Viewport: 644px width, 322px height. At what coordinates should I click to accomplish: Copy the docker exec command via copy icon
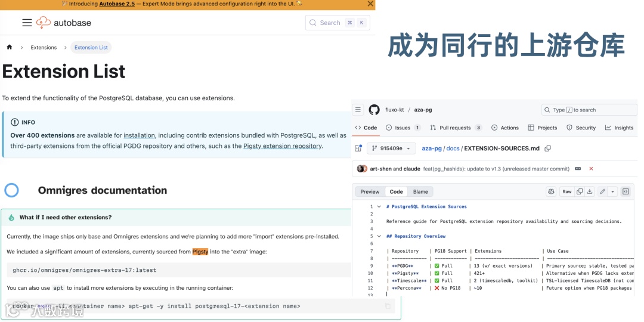tap(388, 306)
